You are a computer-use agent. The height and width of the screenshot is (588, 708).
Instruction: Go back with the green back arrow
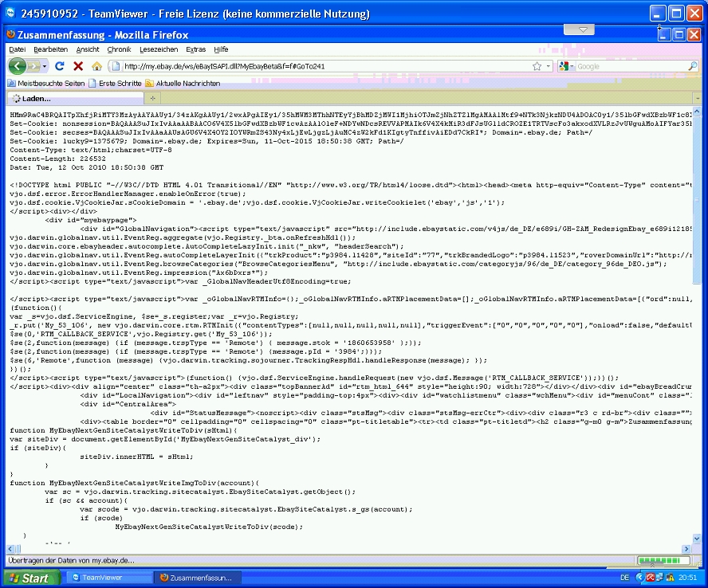pyautogui.click(x=18, y=66)
